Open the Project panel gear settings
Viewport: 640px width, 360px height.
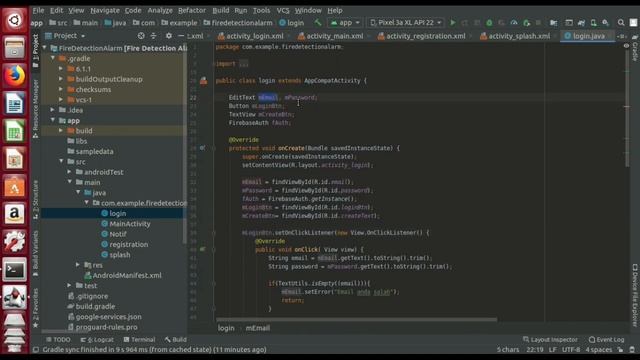click(x=169, y=36)
